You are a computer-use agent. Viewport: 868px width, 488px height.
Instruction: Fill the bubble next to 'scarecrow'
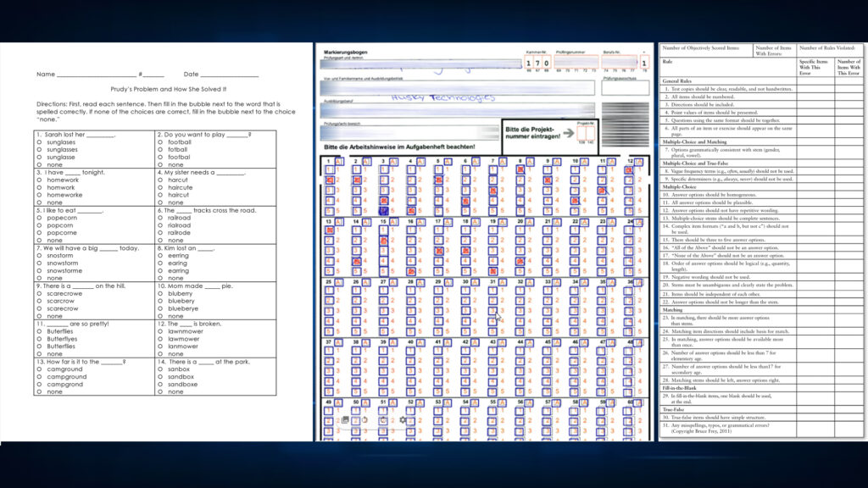pyautogui.click(x=39, y=308)
